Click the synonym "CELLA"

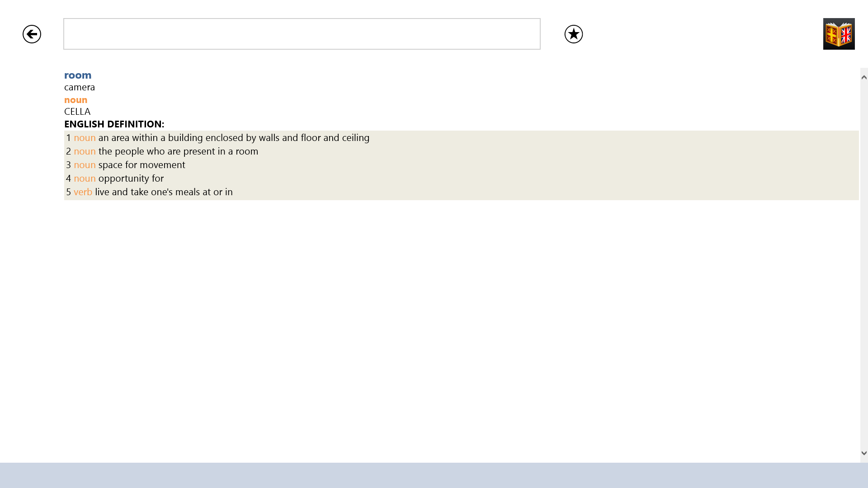click(x=77, y=112)
